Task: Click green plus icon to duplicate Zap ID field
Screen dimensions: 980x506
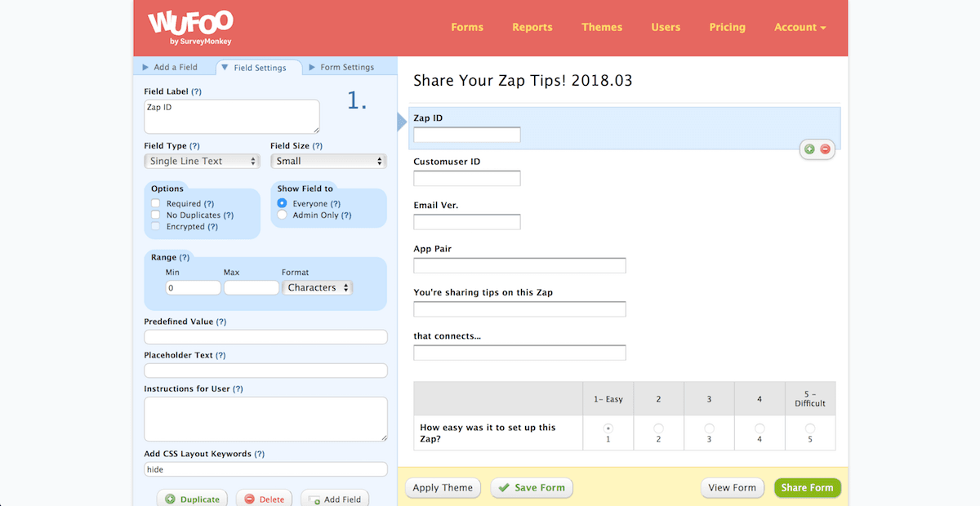Action: point(809,149)
